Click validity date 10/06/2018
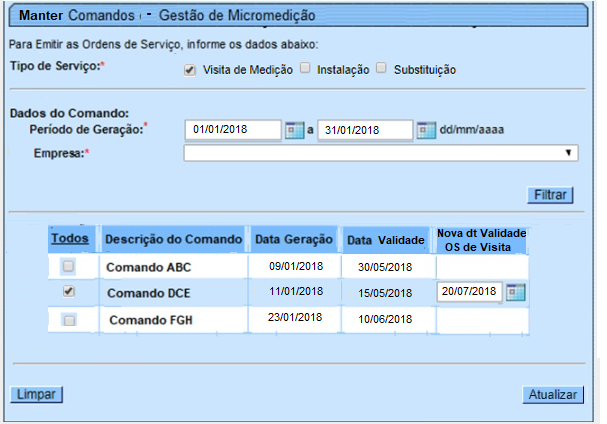The width and height of the screenshot is (607, 424). 385,319
